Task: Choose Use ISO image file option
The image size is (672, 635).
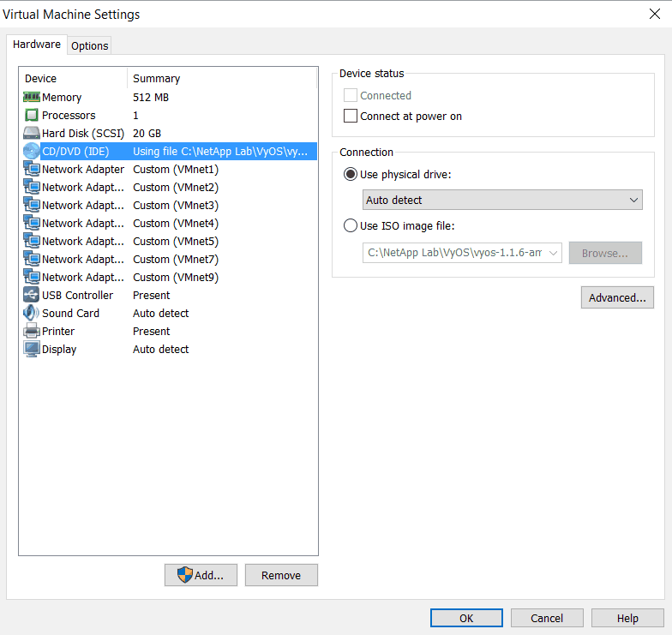Action: [351, 226]
